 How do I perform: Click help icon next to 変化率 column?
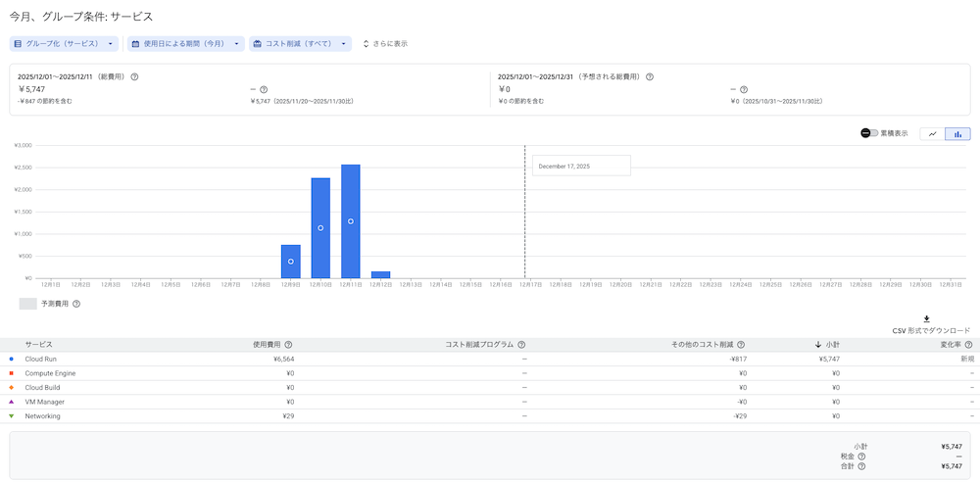coord(968,345)
